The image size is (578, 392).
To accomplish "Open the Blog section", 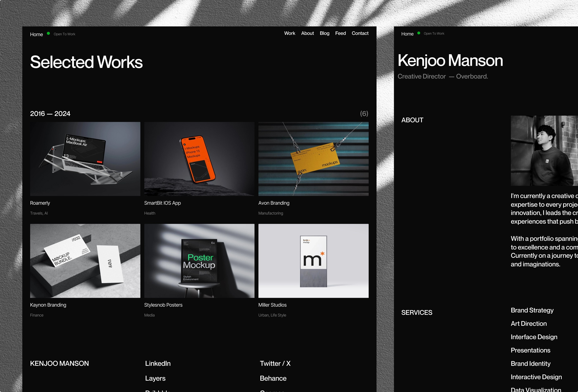I will point(324,33).
